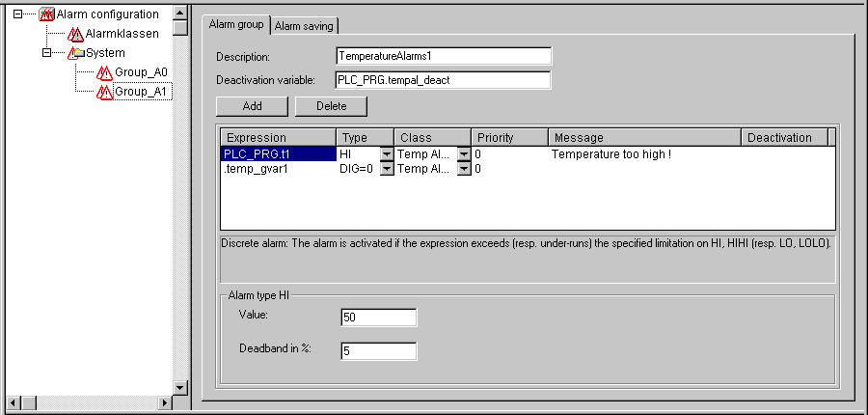Click Temp Al... class cell in .temp_gvar1 row

[425, 169]
